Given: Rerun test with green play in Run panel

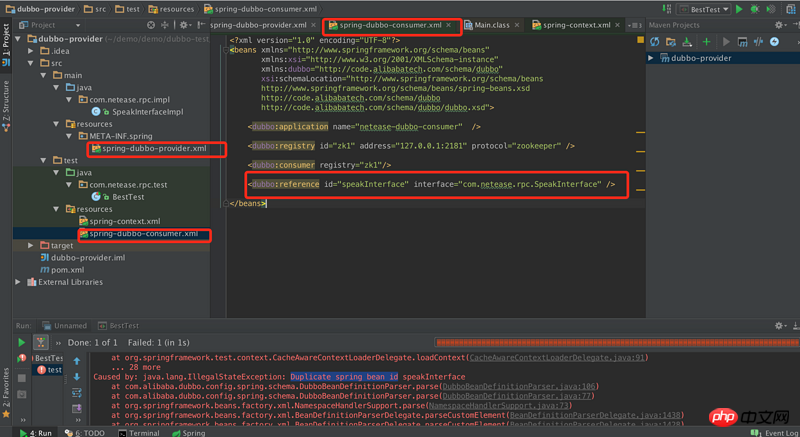Looking at the screenshot, I should [21, 343].
